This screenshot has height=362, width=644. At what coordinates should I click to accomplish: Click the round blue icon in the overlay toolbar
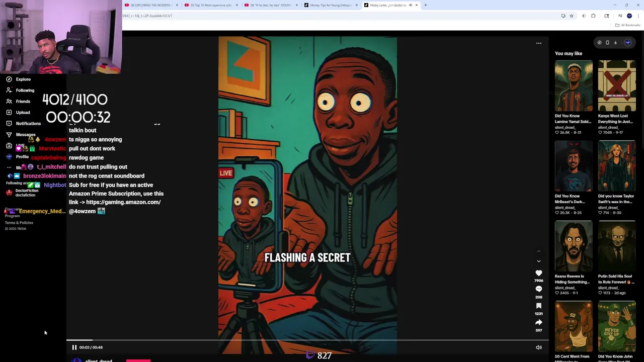click(627, 43)
